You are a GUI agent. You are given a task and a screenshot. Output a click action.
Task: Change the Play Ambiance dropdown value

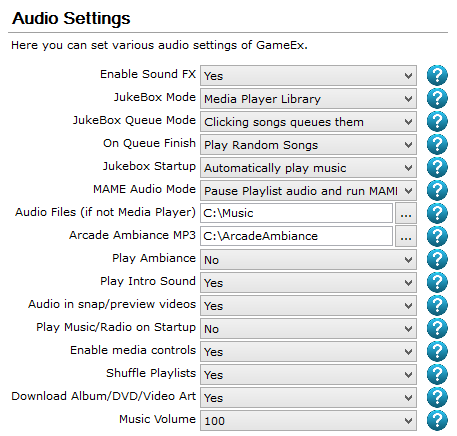(308, 260)
